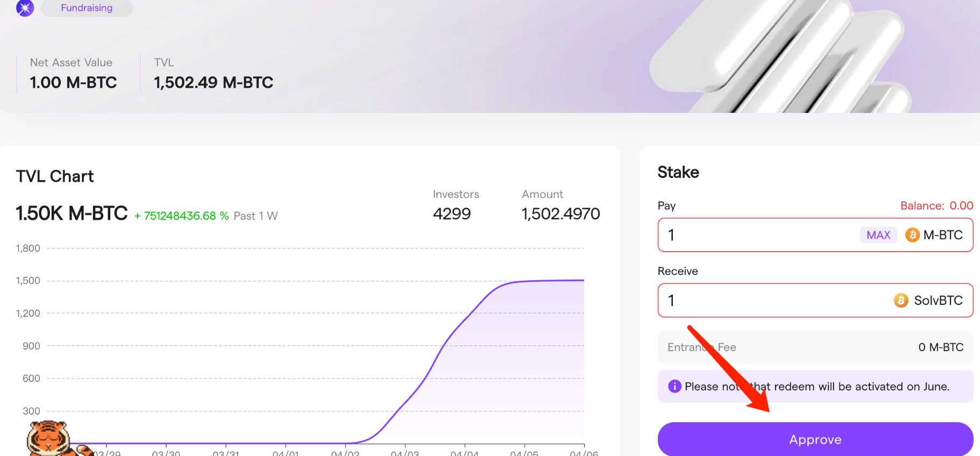
Task: Click the Amount value 1,502.4970
Action: 560,213
